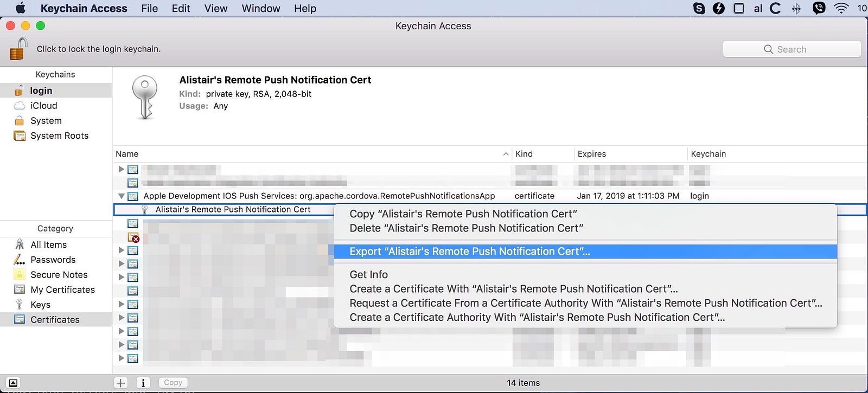Show the Secure Notes category
The height and width of the screenshot is (393, 868).
click(x=56, y=275)
